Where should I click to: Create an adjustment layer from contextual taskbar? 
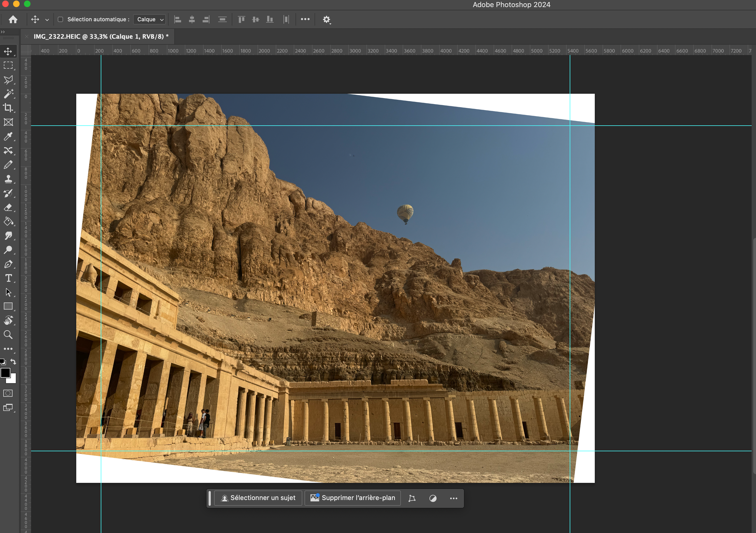point(433,498)
